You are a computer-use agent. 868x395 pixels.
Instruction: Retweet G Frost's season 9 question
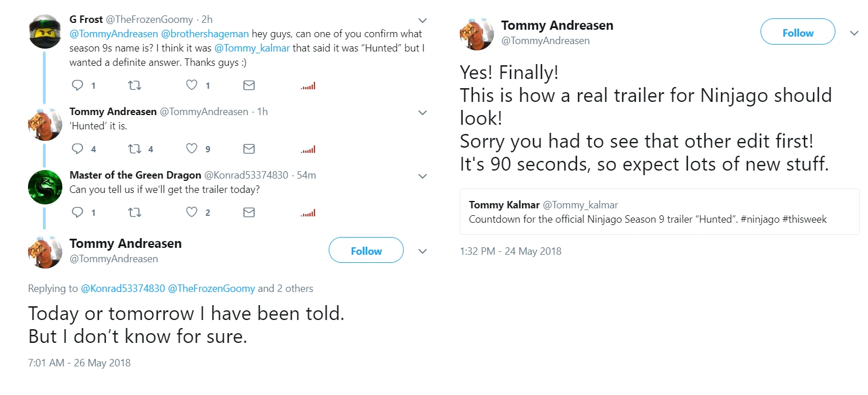pyautogui.click(x=134, y=85)
